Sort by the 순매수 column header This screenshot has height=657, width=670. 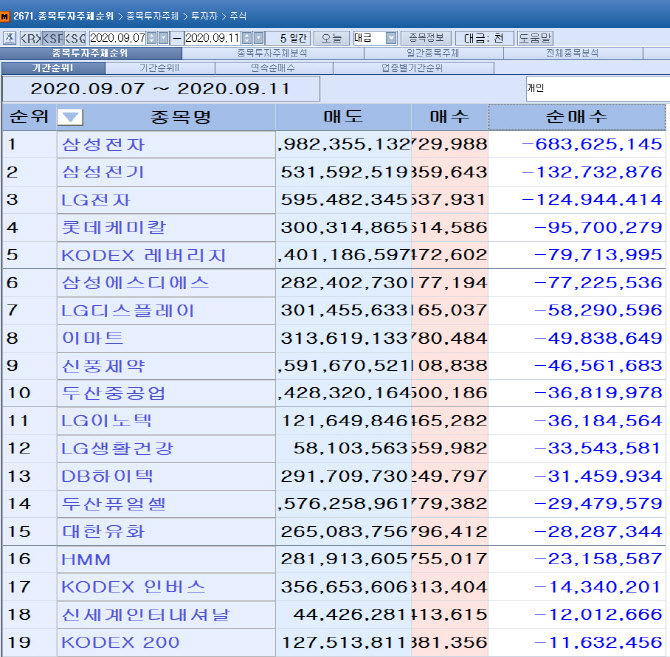576,117
